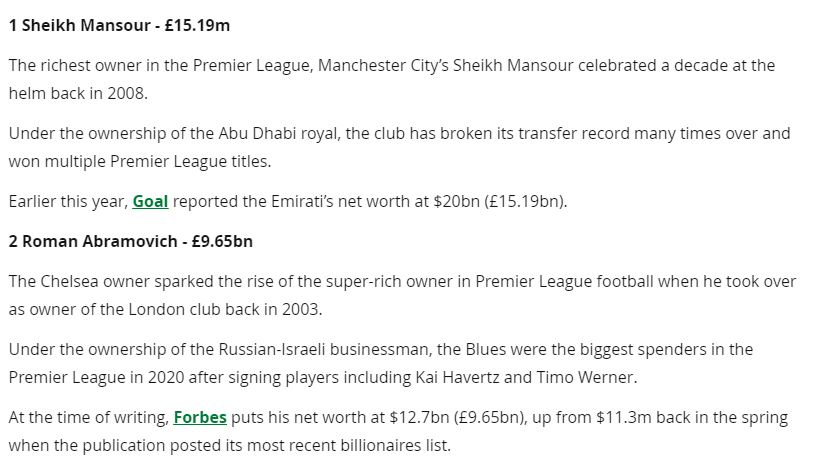Click the words 'At the time of writing'
814x470 pixels.
(88, 417)
